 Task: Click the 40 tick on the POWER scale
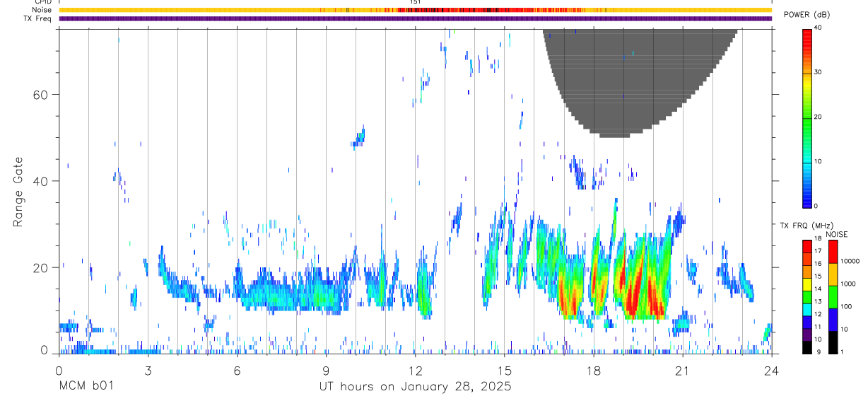[818, 28]
